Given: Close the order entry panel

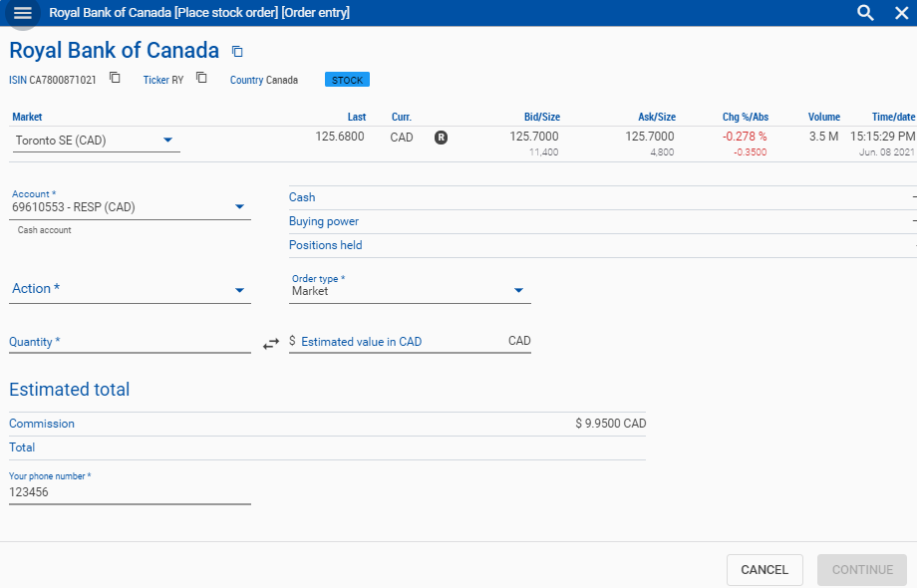Looking at the screenshot, I should [902, 13].
